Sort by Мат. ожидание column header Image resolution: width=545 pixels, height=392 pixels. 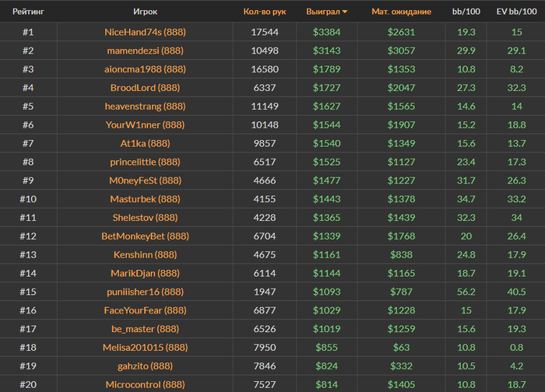(402, 12)
